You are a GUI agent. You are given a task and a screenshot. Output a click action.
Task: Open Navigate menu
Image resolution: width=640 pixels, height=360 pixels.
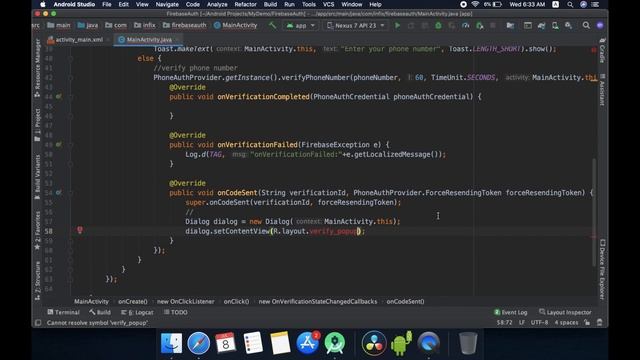click(x=167, y=4)
